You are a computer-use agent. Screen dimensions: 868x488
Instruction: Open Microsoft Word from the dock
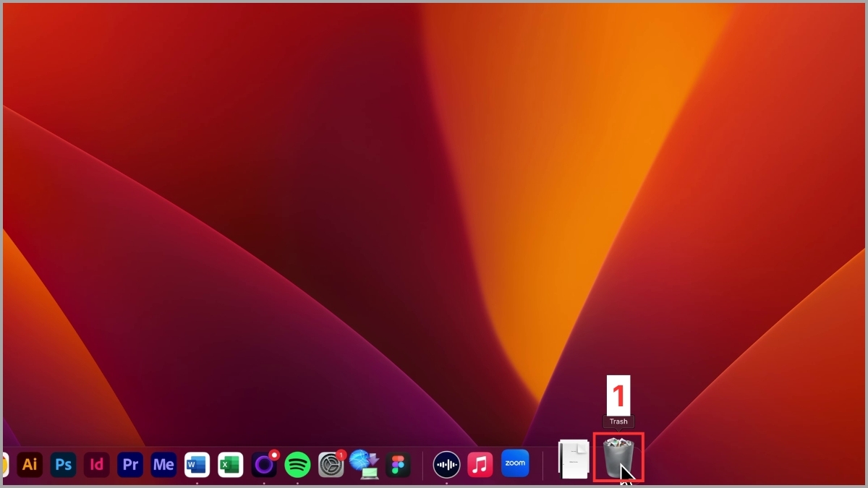click(x=197, y=464)
